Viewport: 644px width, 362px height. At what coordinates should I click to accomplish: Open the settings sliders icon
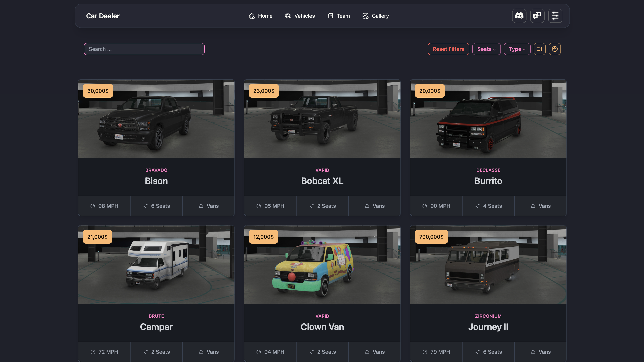pos(555,16)
